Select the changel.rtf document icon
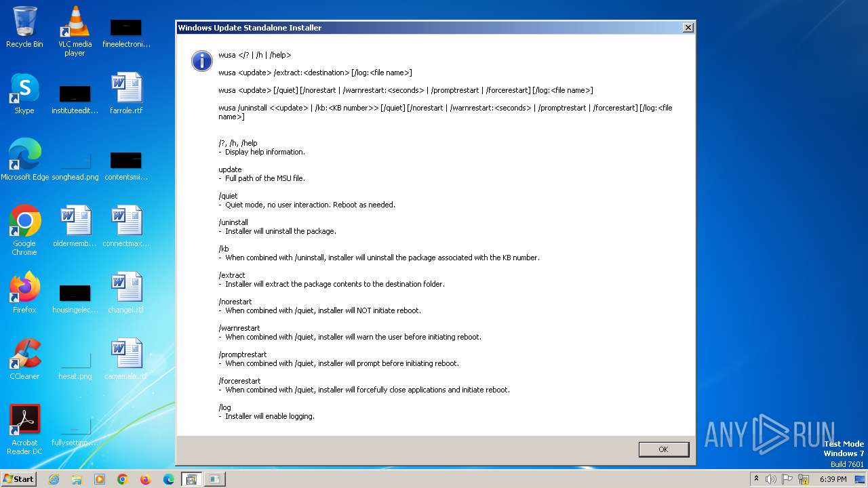 pos(126,293)
